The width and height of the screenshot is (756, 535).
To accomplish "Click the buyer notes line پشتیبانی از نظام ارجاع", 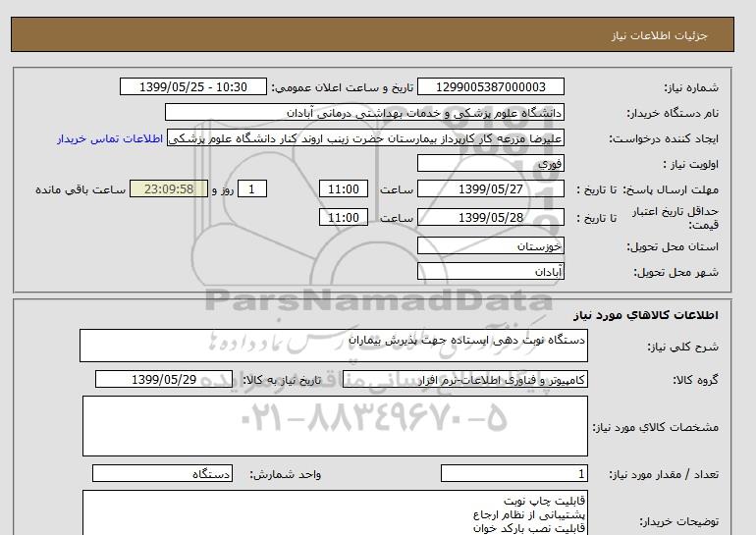I will pos(529,514).
